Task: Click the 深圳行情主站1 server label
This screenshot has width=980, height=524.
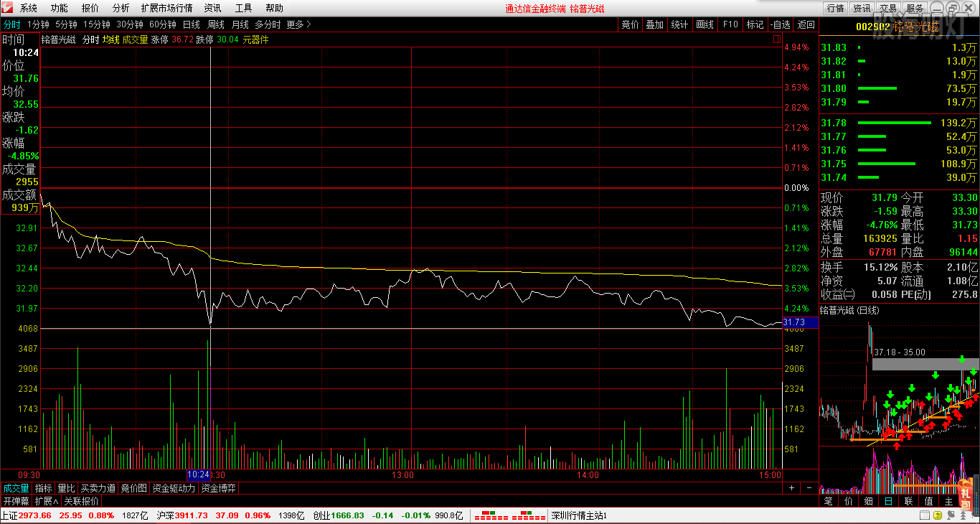Action: pos(579,515)
